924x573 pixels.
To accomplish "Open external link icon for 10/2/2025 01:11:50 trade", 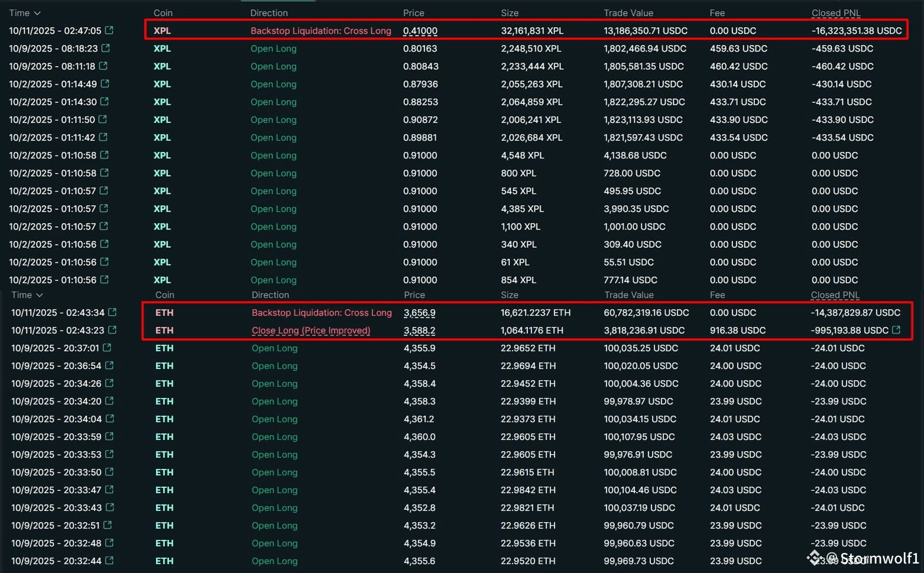I will [103, 119].
